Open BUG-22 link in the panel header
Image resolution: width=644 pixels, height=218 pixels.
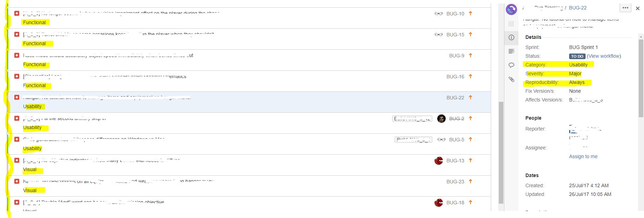578,8
